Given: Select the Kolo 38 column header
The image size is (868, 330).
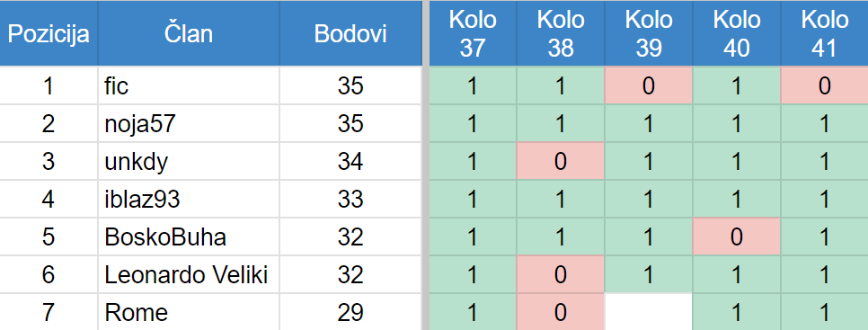Looking at the screenshot, I should point(560,34).
